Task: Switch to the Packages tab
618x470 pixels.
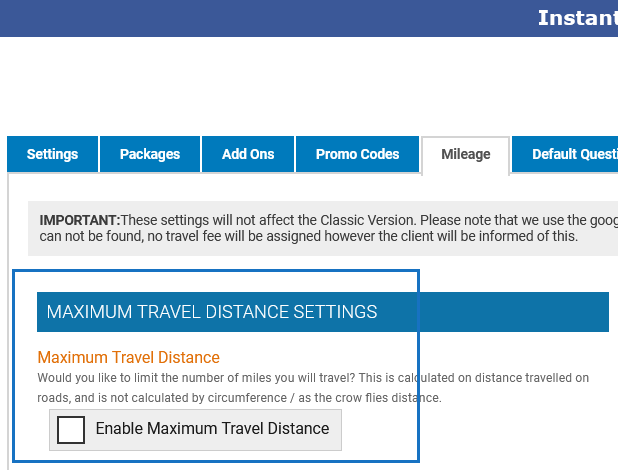Action: (150, 155)
